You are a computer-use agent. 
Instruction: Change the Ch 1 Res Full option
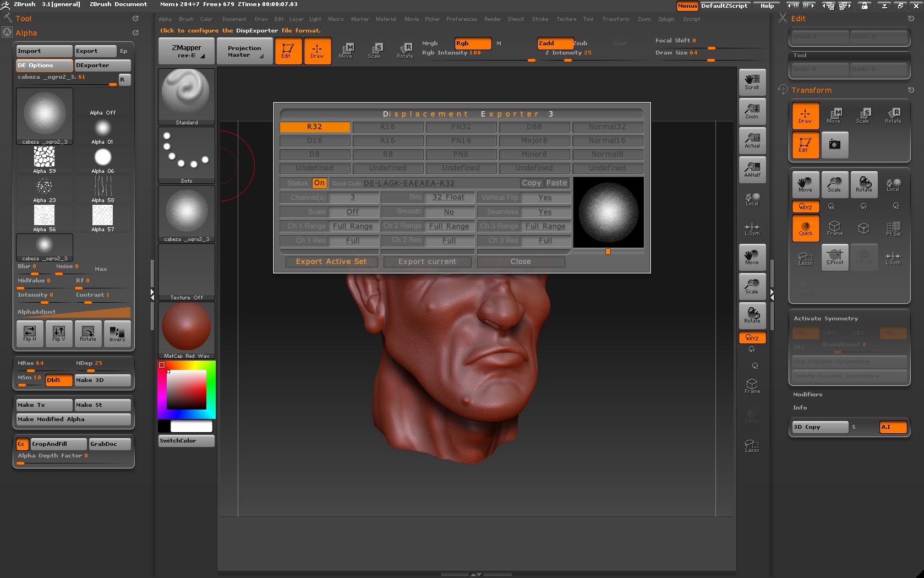[353, 241]
